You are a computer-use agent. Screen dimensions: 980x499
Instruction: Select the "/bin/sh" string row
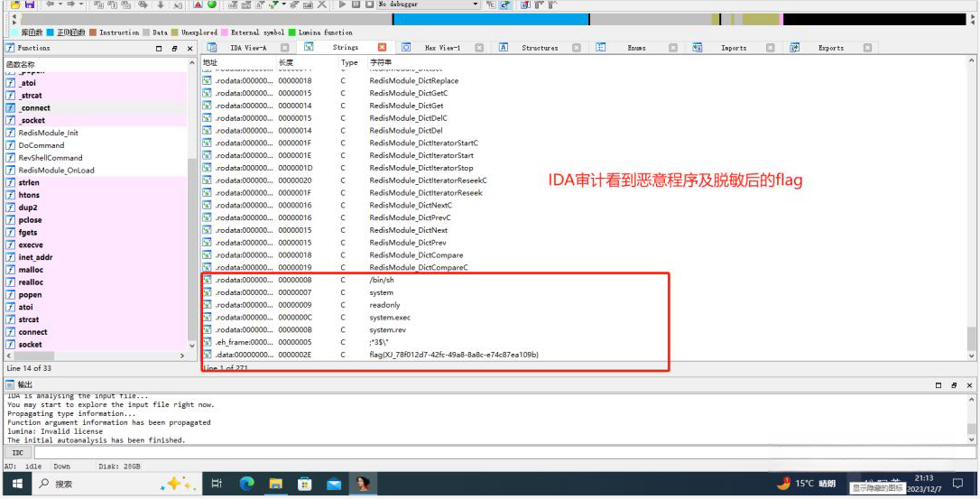click(x=583, y=280)
